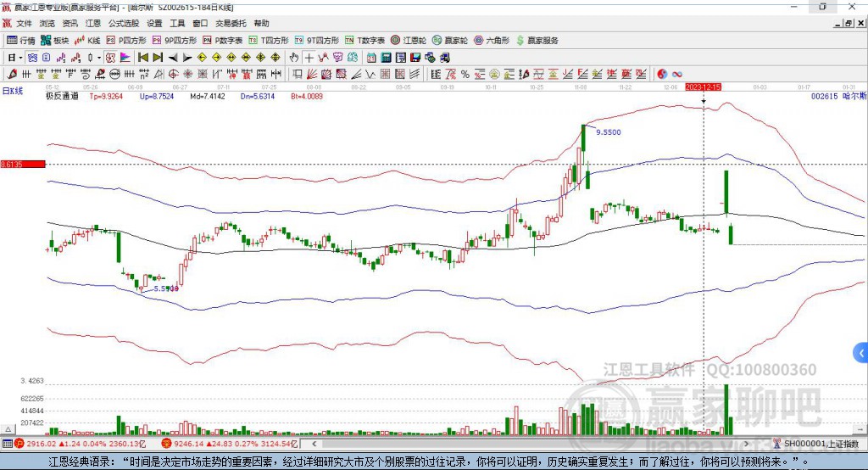Click the red-blue yin-yang icon
Viewport: 868px width, 470px height.
click(661, 75)
